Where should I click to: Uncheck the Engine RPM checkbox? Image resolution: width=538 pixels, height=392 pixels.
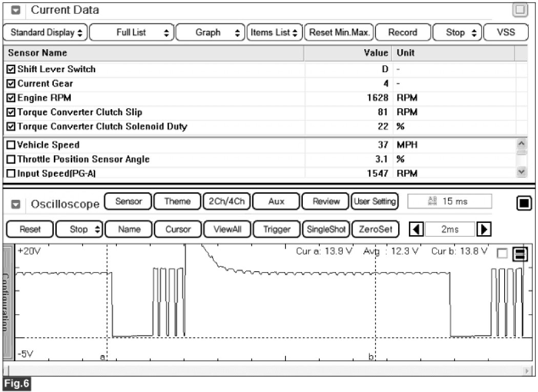pos(11,98)
